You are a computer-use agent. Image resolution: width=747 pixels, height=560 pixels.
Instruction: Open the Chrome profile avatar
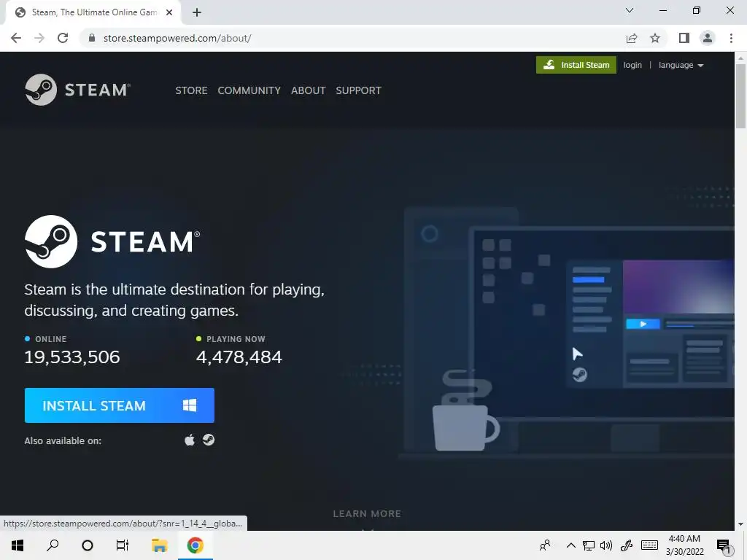(708, 38)
